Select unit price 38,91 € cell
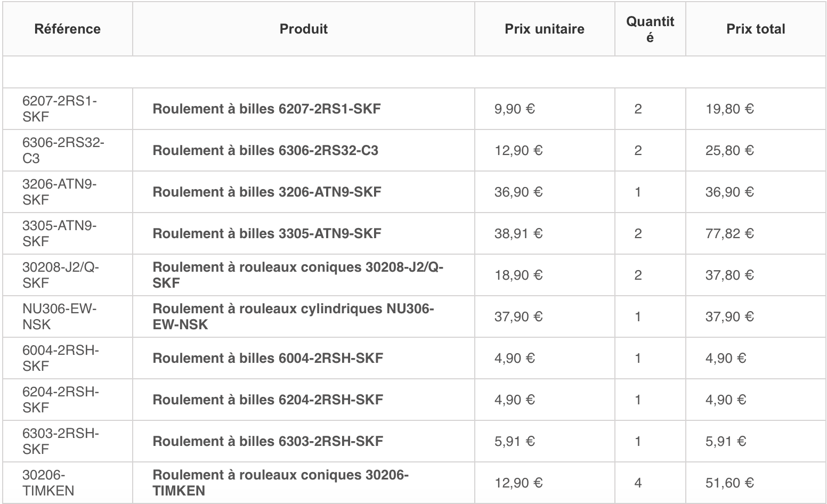Viewport: 827px width, 504px height. tap(518, 233)
